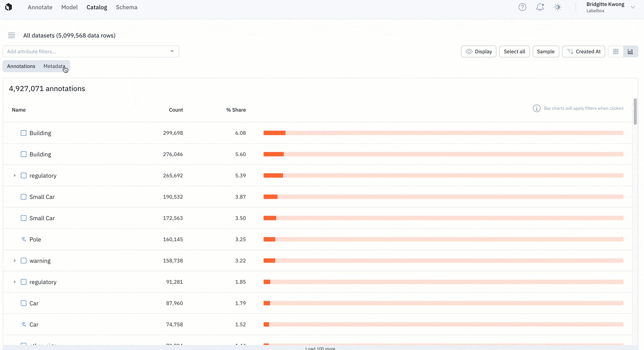Open the Model menu
The height and width of the screenshot is (350, 644).
69,7
